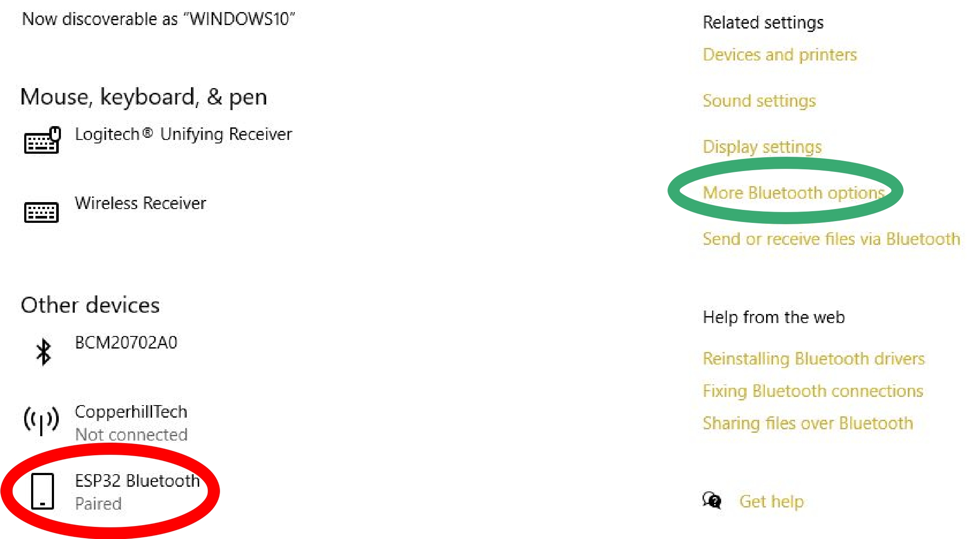This screenshot has height=539, width=980.
Task: Click the Get help chat icon
Action: [x=712, y=501]
